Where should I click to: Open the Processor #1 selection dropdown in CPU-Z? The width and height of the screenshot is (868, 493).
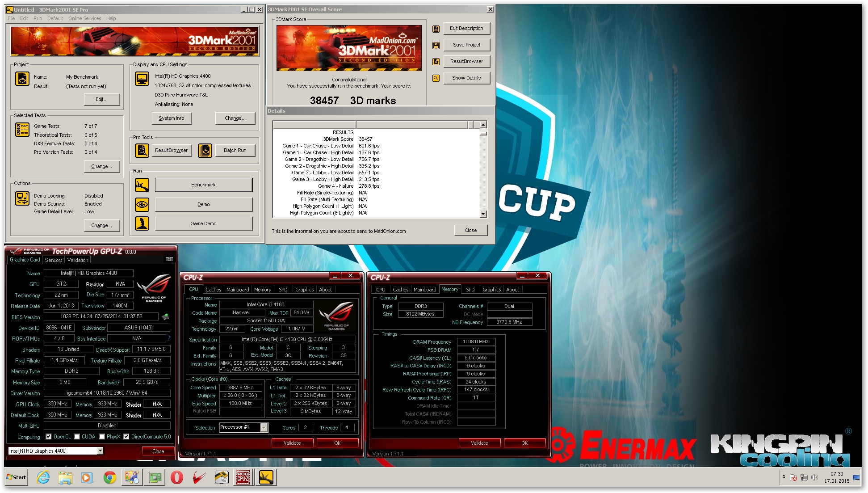tap(264, 428)
